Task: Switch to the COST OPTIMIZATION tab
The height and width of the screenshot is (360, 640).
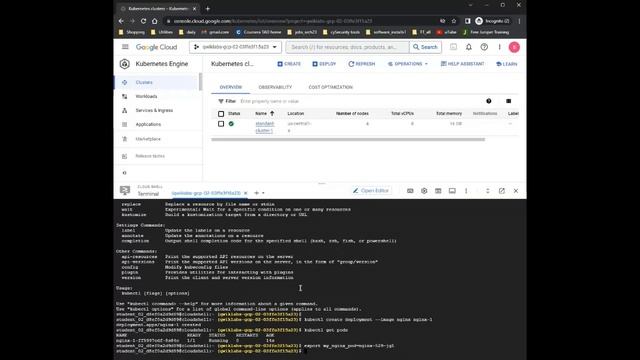Action: [x=331, y=87]
